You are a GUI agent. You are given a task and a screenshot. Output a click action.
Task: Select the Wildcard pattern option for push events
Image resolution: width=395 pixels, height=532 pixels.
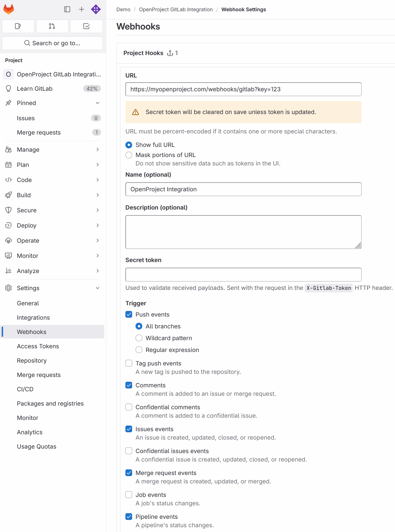pyautogui.click(x=139, y=338)
